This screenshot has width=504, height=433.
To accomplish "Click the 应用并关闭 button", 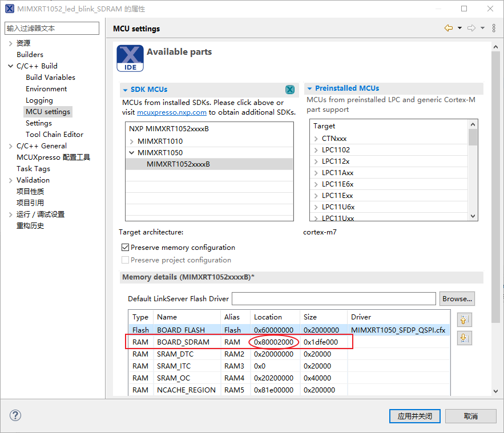I will coord(414,416).
